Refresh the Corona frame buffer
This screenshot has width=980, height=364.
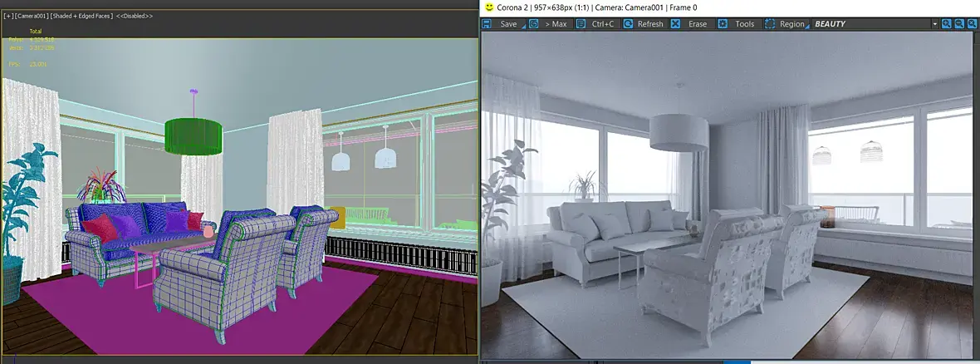pyautogui.click(x=644, y=24)
